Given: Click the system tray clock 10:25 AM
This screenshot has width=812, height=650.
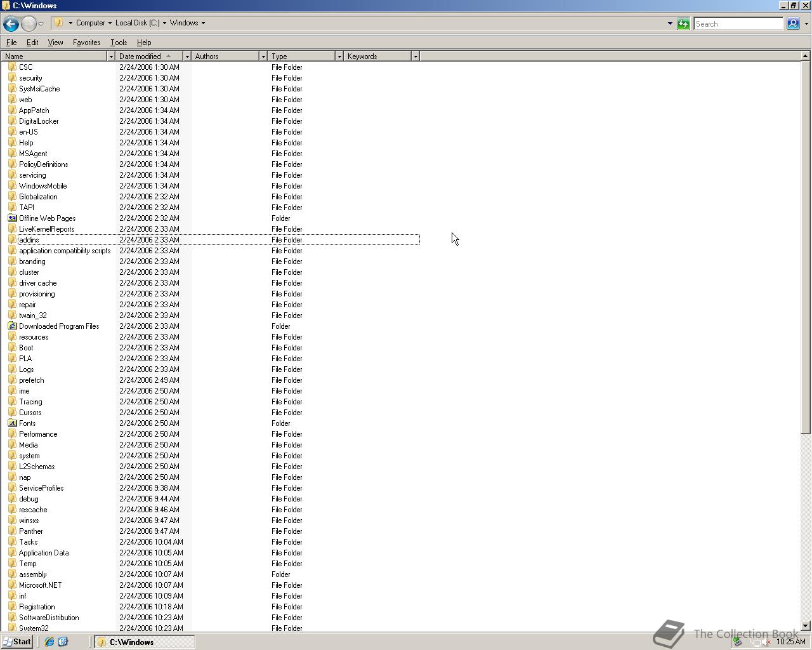Looking at the screenshot, I should 791,642.
